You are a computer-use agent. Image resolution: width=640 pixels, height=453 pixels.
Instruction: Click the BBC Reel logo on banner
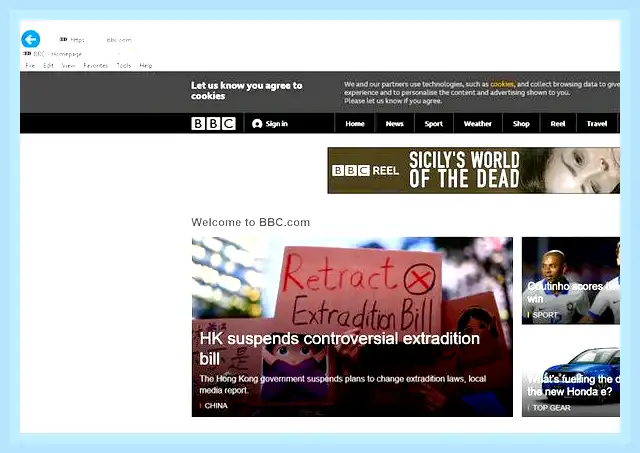click(365, 170)
